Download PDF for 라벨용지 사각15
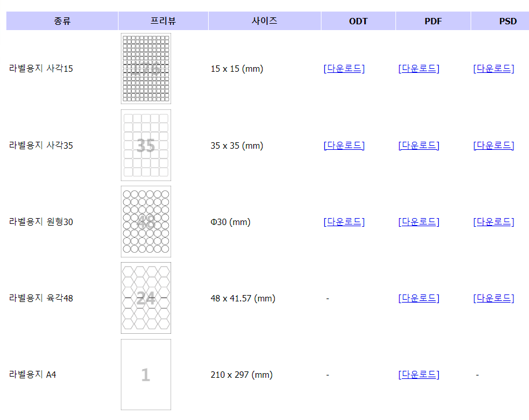The height and width of the screenshot is (420, 529). 419,68
